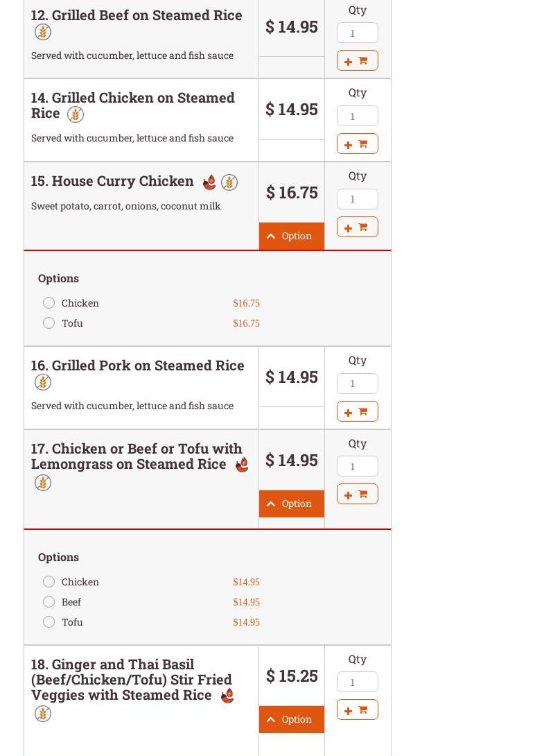Click gluten wheat icon under Grilled Pork title
Screen dimensions: 544x756
43,382
